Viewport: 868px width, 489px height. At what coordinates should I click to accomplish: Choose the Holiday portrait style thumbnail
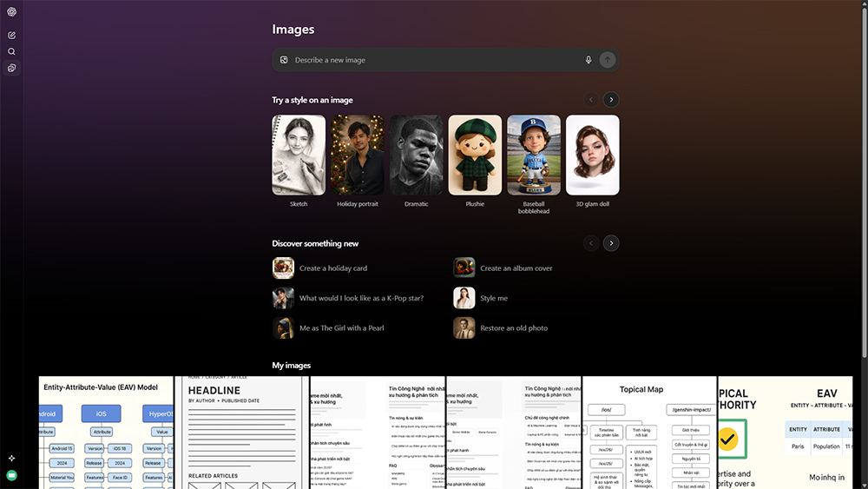[358, 155]
